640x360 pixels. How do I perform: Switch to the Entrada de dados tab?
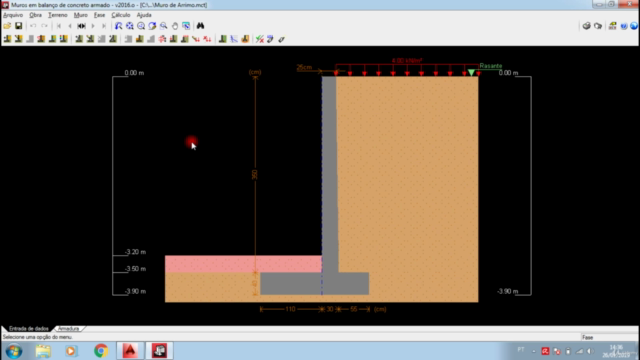(x=29, y=329)
